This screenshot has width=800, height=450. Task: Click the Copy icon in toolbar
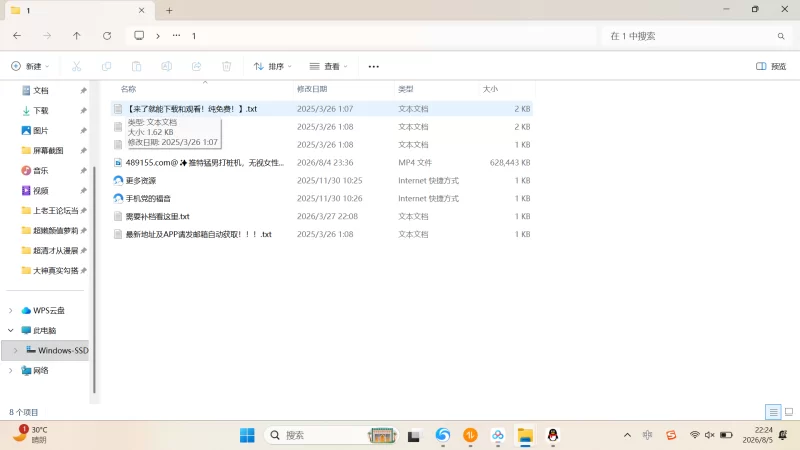pos(107,66)
